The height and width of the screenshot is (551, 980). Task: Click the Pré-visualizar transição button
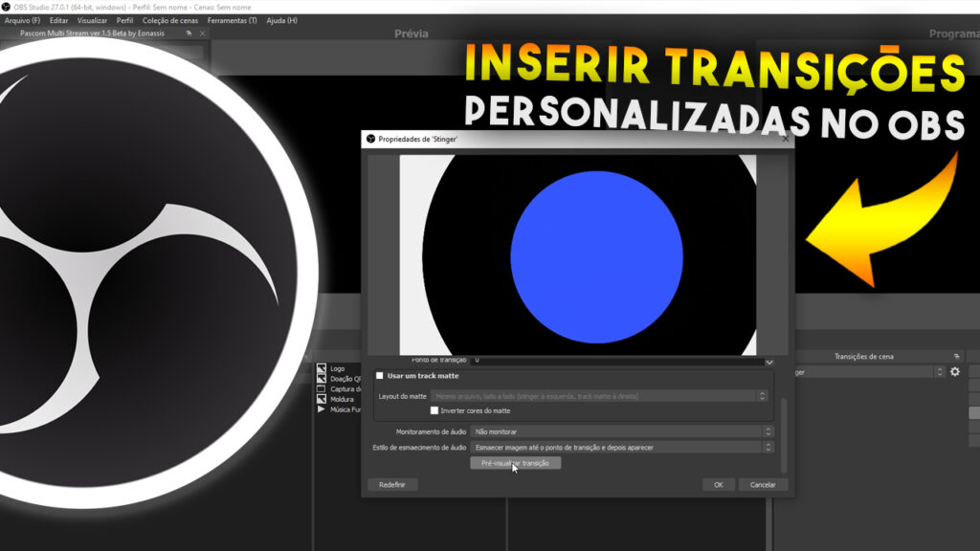(515, 463)
